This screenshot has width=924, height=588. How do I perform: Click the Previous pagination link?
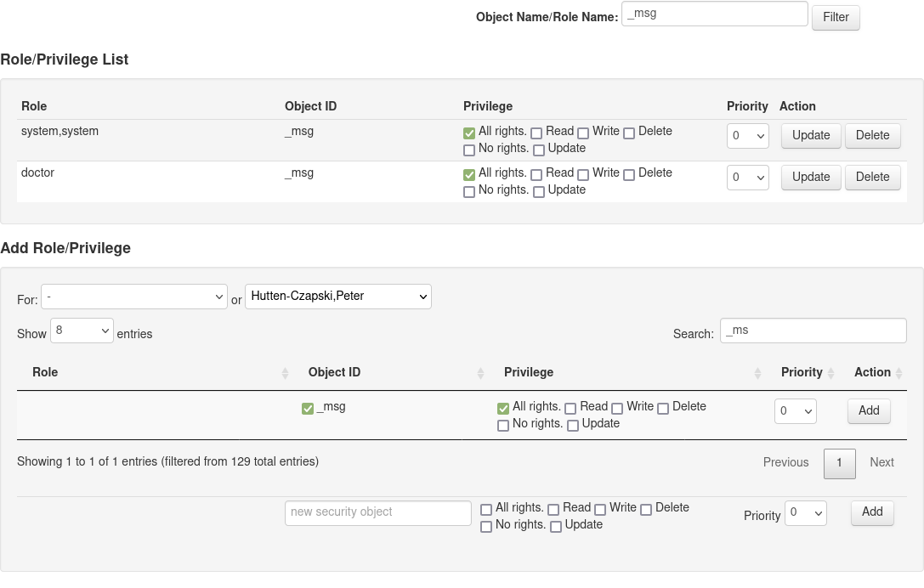click(785, 462)
